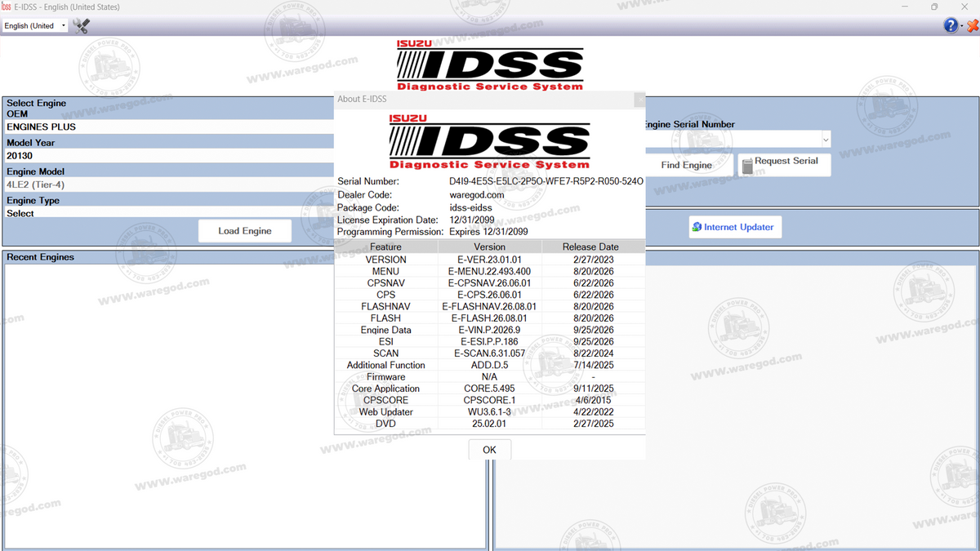Screen dimensions: 980x551
Task: Click the Dealer Code value waregod.com
Action: (x=477, y=195)
